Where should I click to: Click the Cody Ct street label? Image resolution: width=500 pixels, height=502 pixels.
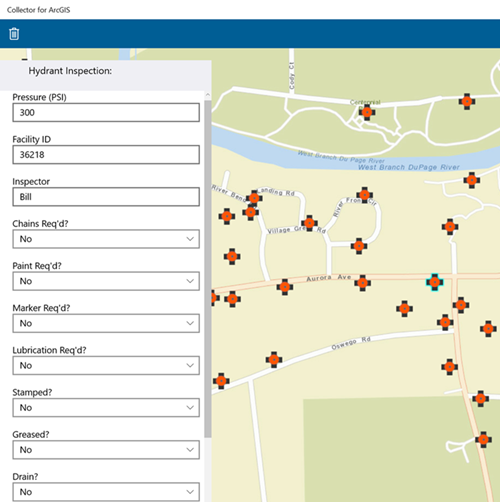click(292, 76)
